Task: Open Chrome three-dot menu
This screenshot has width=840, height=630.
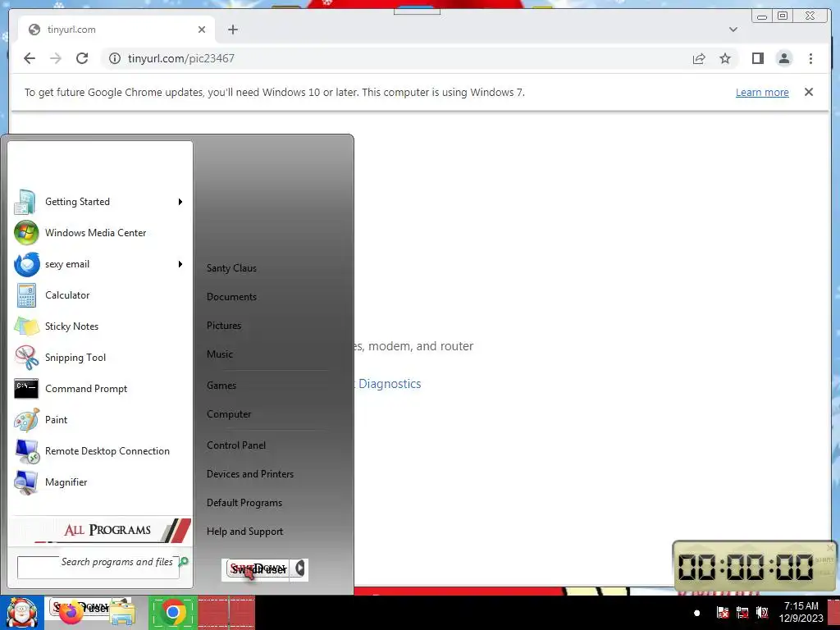Action: 810,58
